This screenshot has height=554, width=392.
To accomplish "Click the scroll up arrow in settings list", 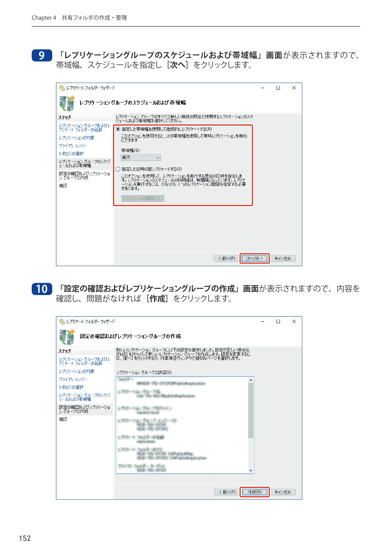I will click(251, 380).
